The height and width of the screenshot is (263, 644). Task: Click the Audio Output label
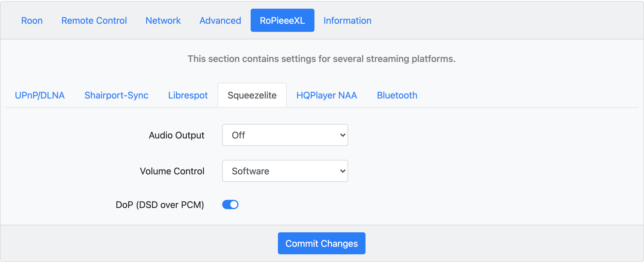click(x=176, y=135)
